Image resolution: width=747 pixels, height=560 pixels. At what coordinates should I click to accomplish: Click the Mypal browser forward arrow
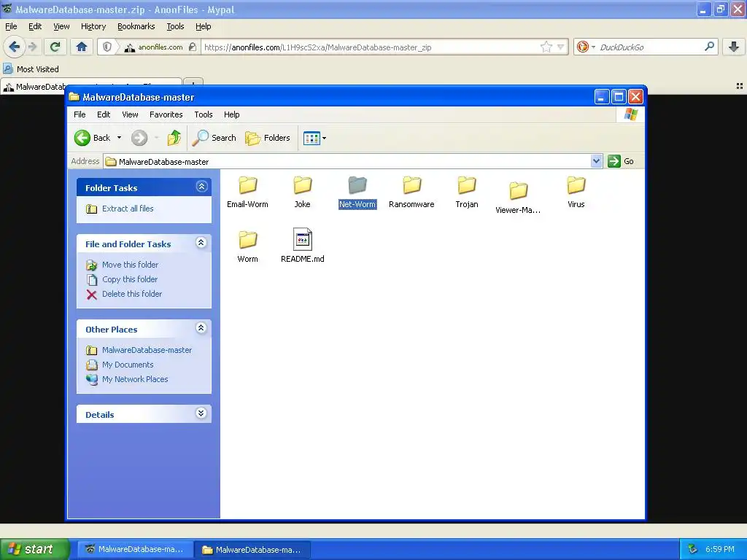click(32, 47)
